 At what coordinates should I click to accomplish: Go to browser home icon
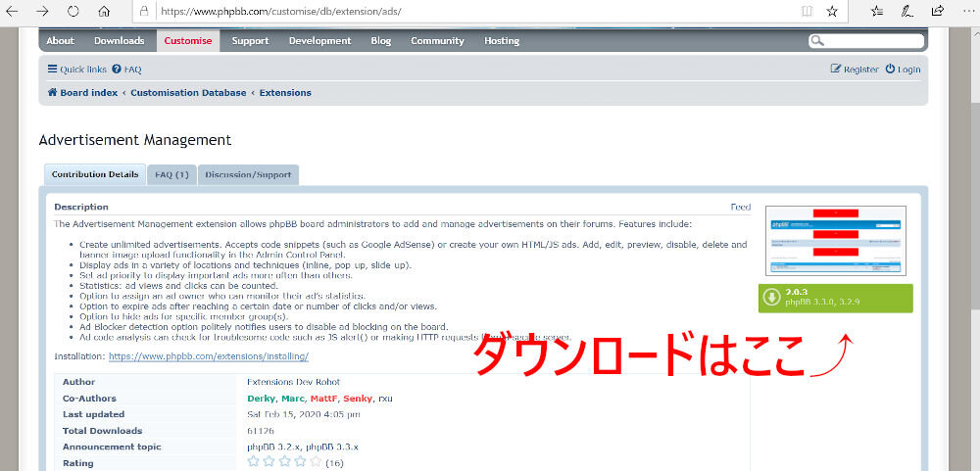click(105, 11)
